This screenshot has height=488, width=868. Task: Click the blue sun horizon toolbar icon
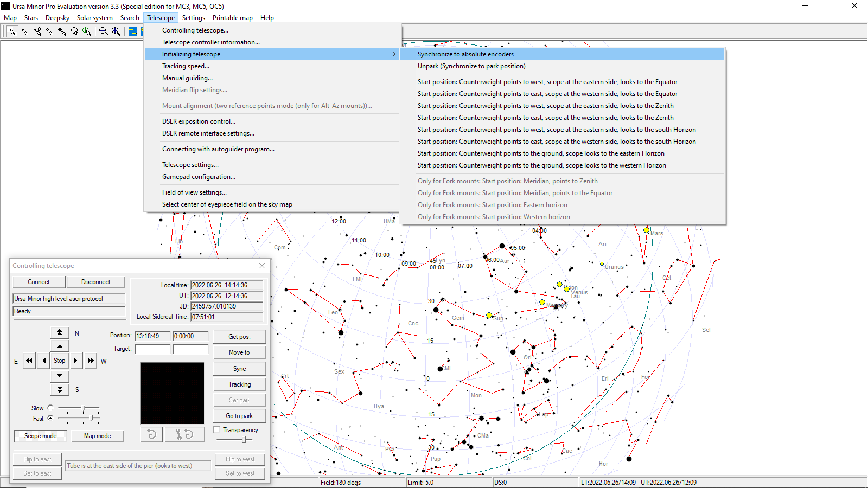(133, 31)
